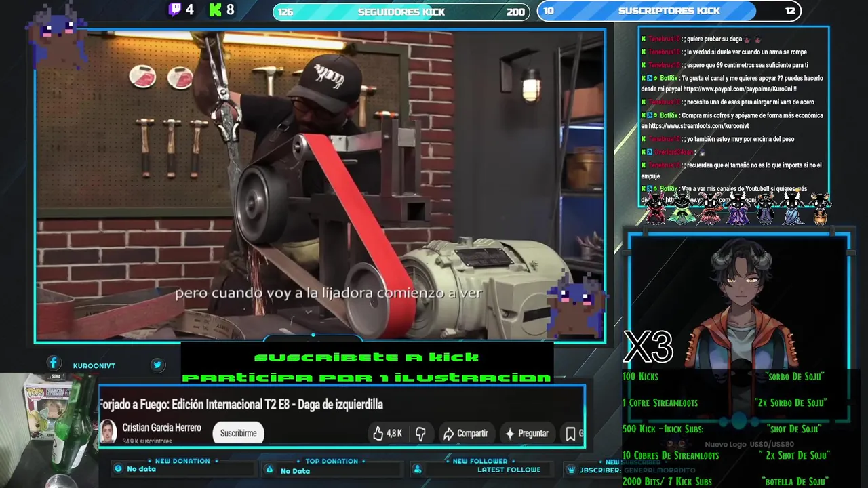The height and width of the screenshot is (488, 868).
Task: Click the Kick badge beside 'necesito una de esas'
Action: coord(644,102)
